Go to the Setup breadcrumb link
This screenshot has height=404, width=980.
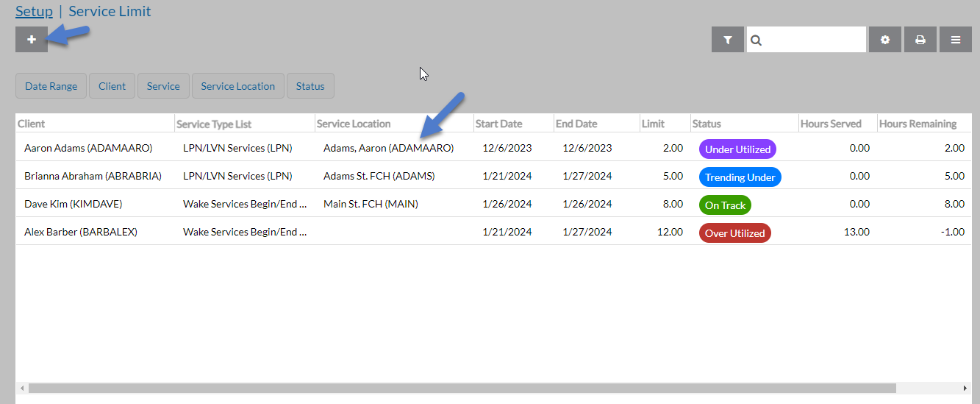coord(34,11)
